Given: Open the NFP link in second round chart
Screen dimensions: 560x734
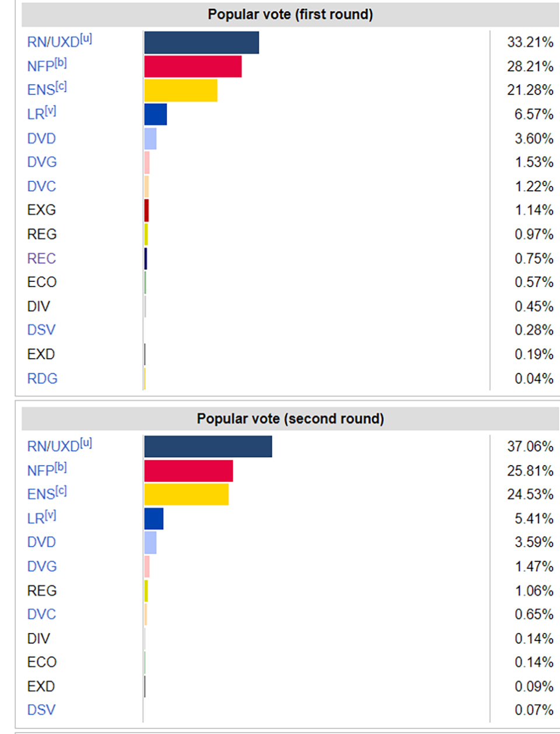Looking at the screenshot, I should pyautogui.click(x=41, y=471).
